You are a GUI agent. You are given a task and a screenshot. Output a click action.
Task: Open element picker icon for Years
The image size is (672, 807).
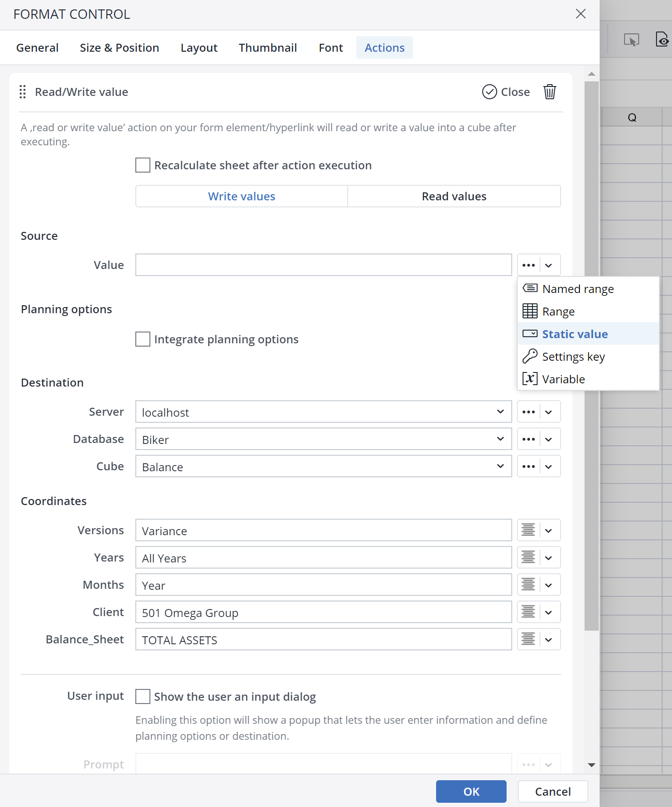tap(529, 558)
